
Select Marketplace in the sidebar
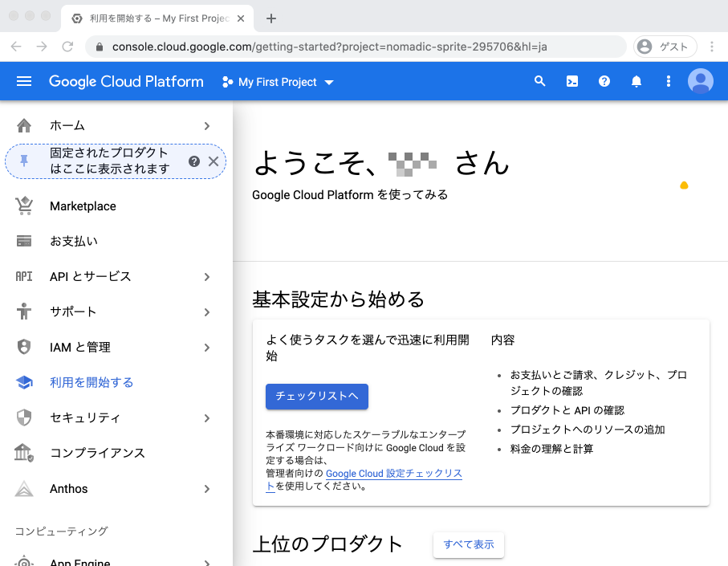(83, 206)
